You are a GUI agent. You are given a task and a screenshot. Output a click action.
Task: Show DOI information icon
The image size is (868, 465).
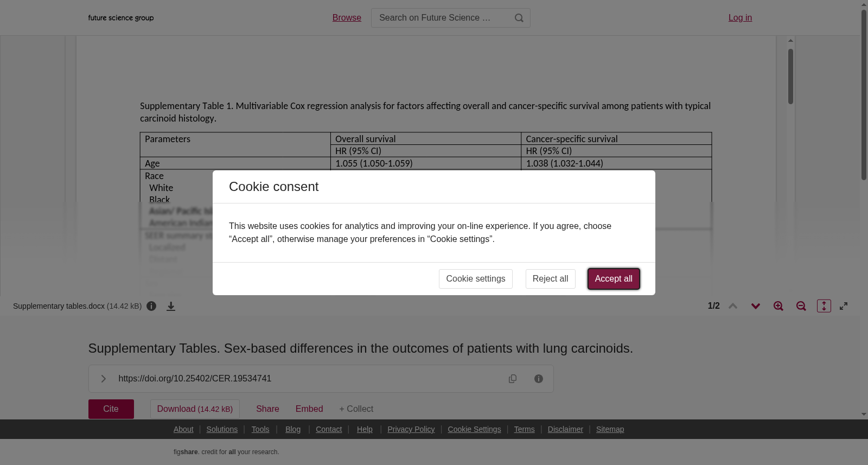[x=539, y=379]
